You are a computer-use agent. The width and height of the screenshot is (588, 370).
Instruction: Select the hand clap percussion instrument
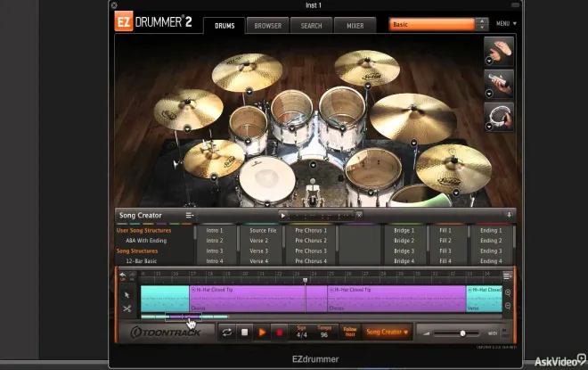coord(499,51)
